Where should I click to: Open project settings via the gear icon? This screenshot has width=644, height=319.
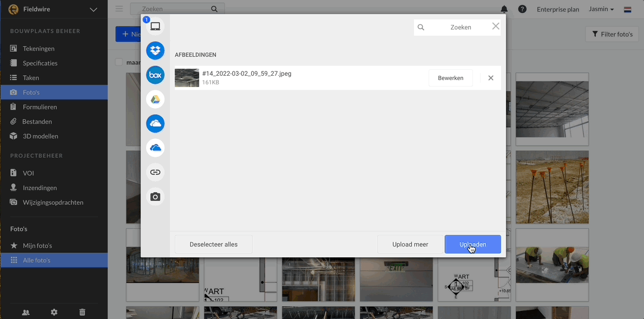coord(54,312)
